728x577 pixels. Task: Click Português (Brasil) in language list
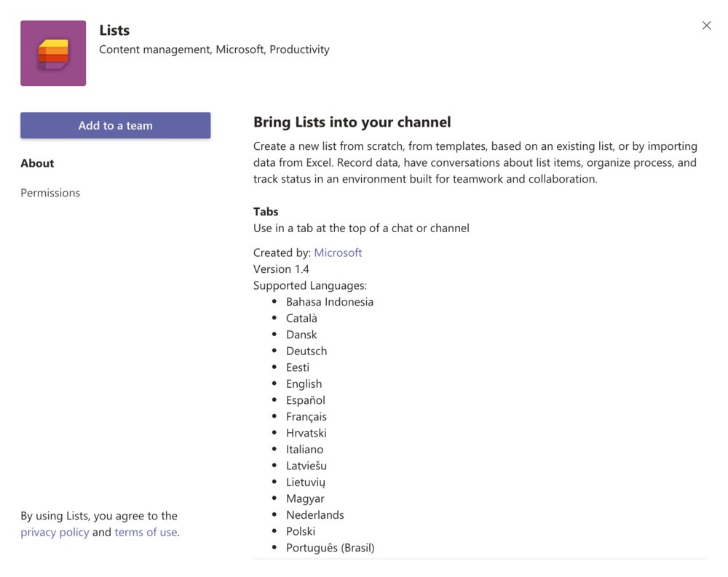pos(330,548)
